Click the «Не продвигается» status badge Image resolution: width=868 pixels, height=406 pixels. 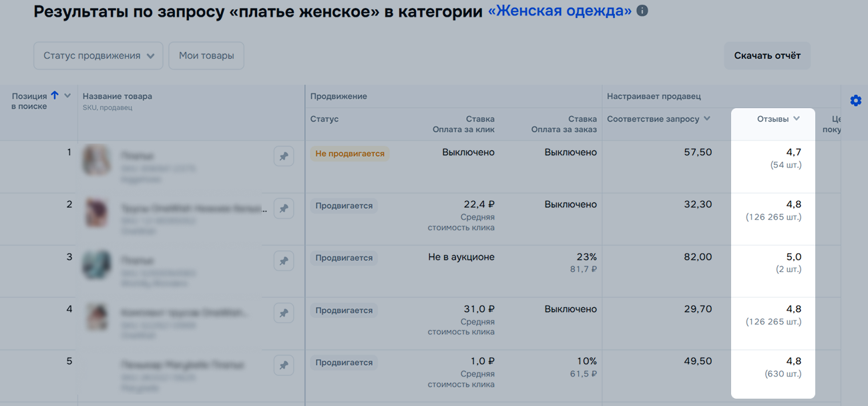350,154
